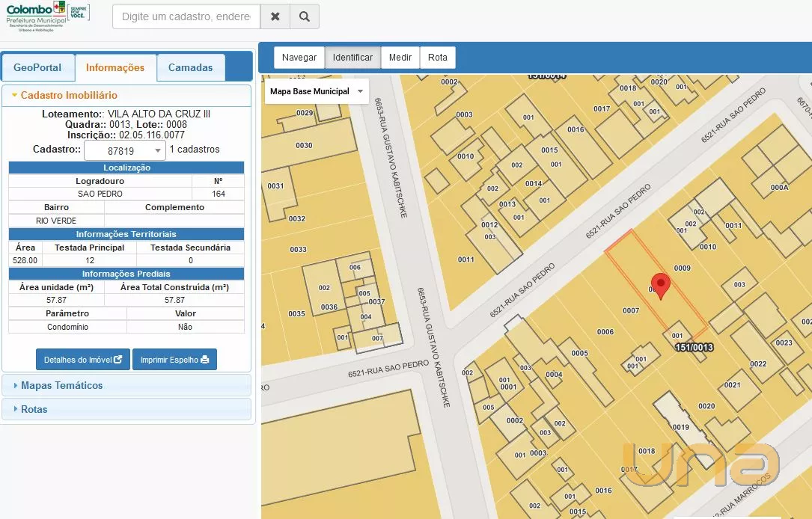The height and width of the screenshot is (519, 812).
Task: Open the Mapa Base Municipal dropdown
Action: [x=317, y=91]
